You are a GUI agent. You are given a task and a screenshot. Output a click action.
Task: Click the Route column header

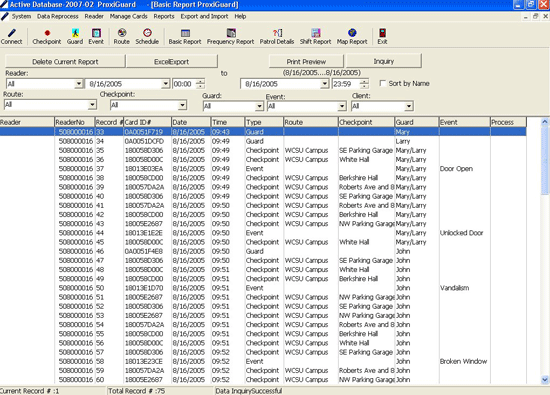(x=310, y=122)
